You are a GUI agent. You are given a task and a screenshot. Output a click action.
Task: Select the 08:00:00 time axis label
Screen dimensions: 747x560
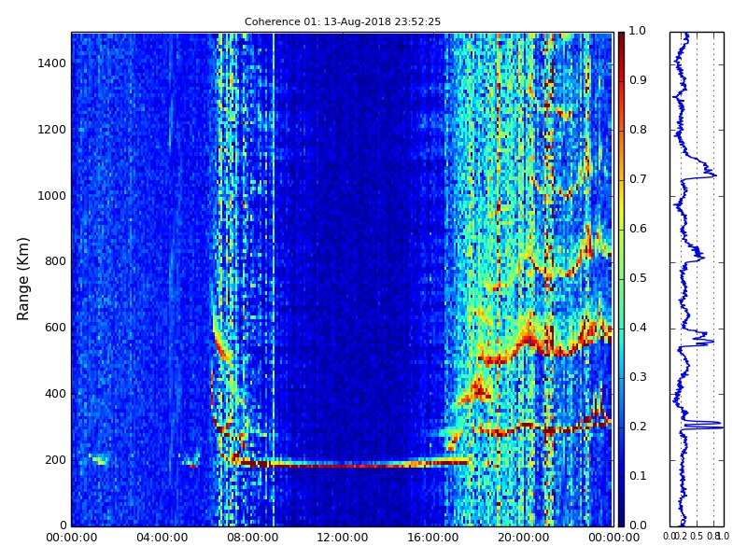[252, 538]
